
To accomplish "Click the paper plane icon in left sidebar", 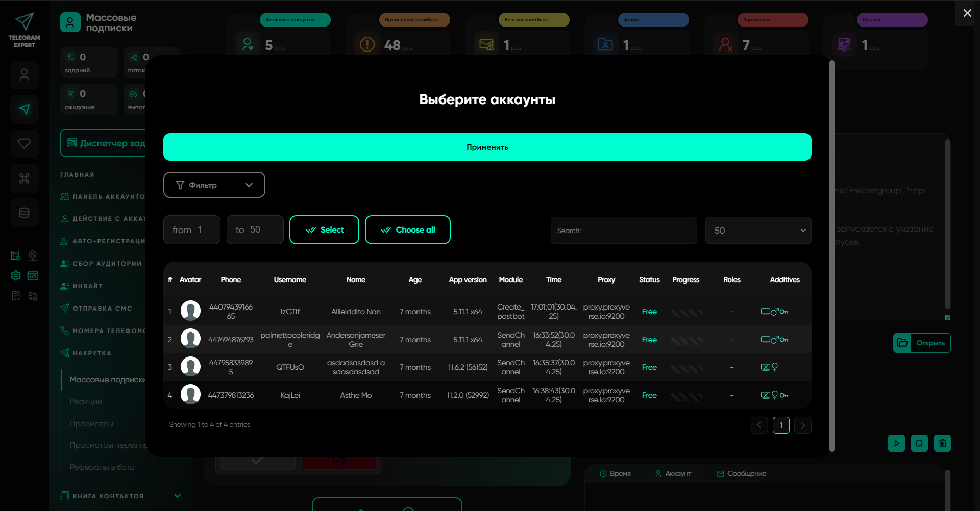I will [x=24, y=109].
